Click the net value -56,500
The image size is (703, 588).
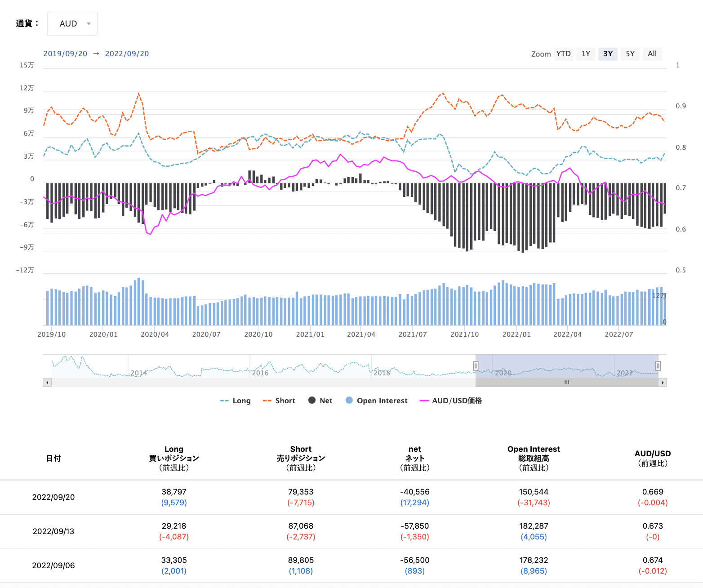415,560
